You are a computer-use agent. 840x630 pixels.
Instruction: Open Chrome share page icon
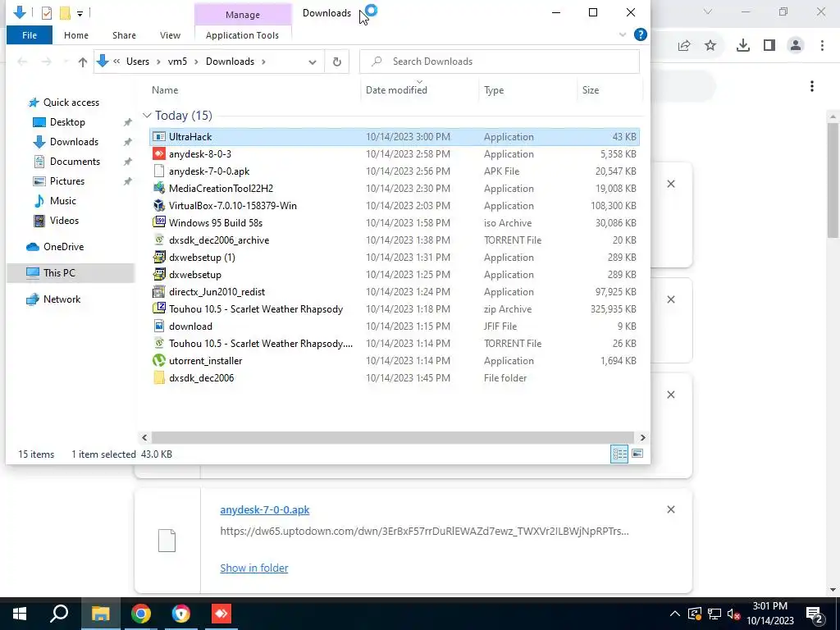point(684,46)
